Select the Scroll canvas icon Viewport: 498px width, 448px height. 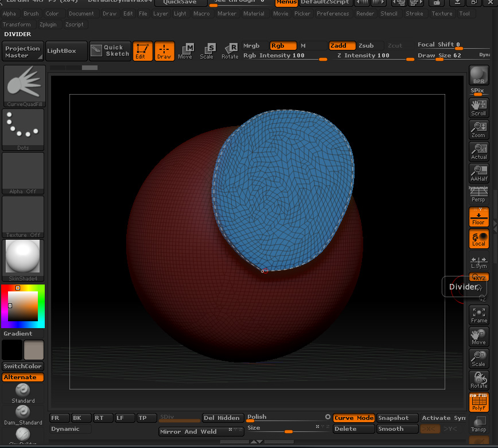478,108
